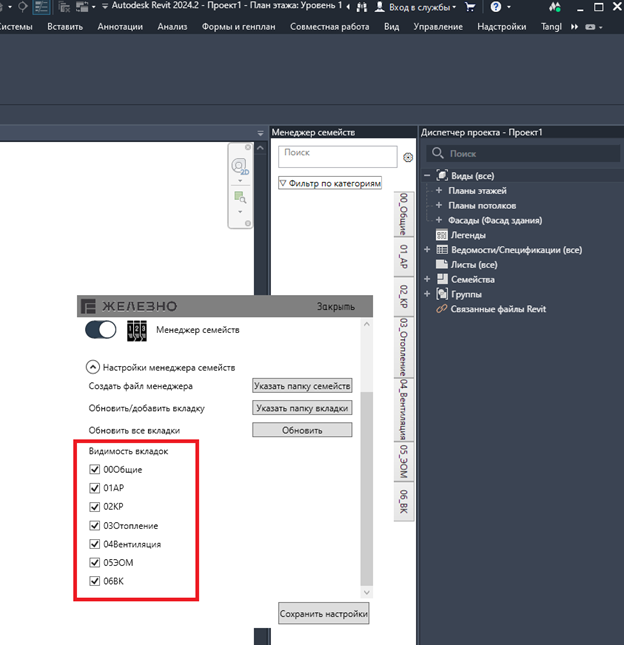Select the 05_ЭОМ vertical tab
Viewport: 624px width, 645px height.
404,462
